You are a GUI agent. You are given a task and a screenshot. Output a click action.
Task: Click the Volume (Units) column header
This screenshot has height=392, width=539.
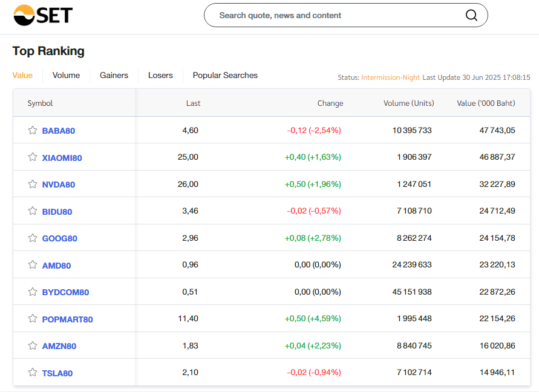[x=409, y=103]
